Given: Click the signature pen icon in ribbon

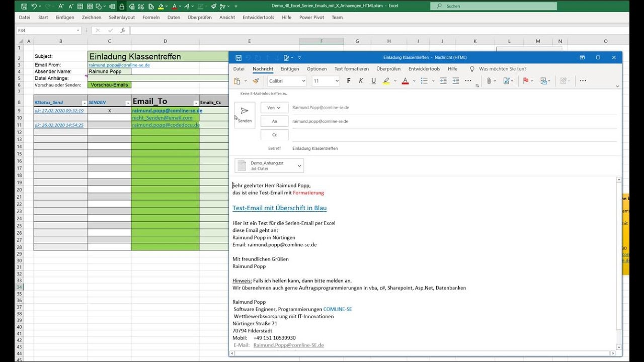Looking at the screenshot, I should tap(506, 81).
